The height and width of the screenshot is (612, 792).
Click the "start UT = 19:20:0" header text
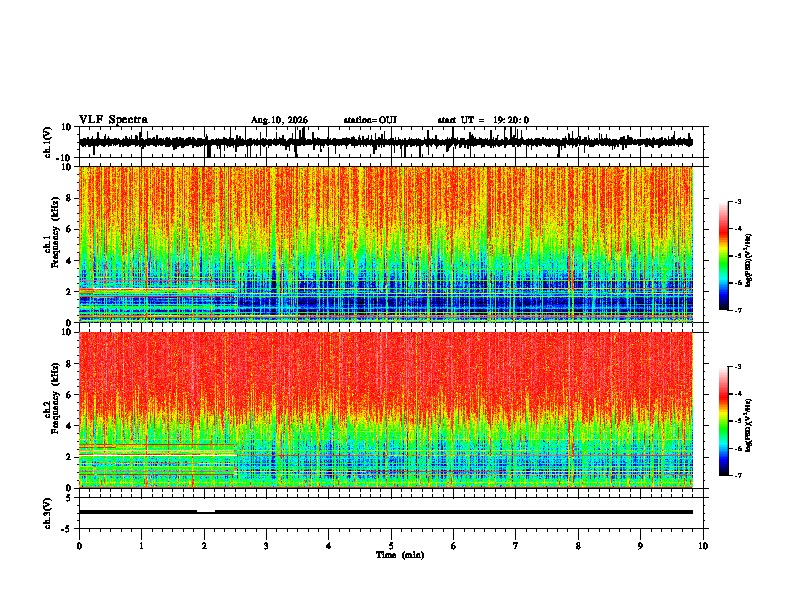pyautogui.click(x=483, y=120)
